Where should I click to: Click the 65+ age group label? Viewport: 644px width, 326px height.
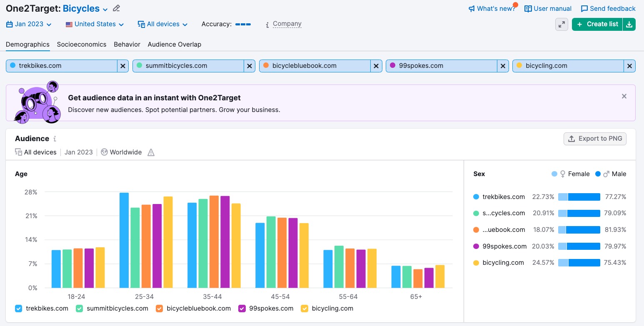click(x=416, y=297)
